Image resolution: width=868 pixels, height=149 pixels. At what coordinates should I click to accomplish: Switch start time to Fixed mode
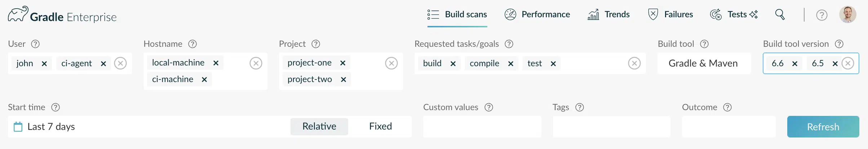click(380, 126)
